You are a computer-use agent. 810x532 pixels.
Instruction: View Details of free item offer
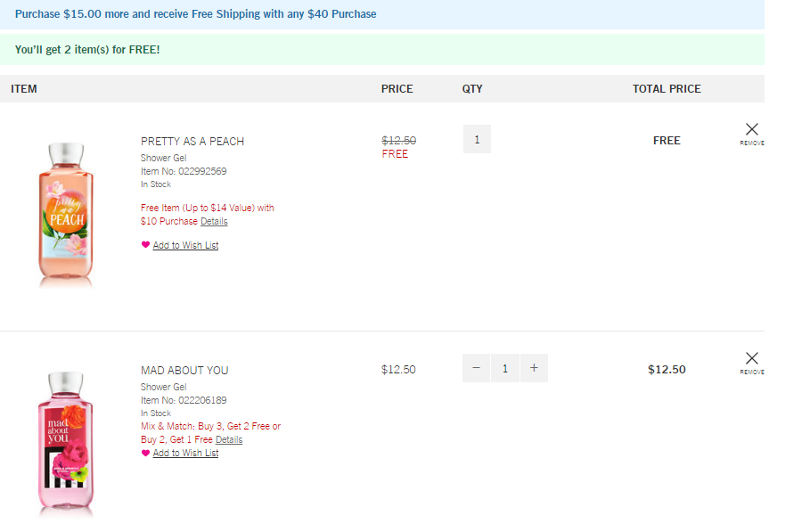[214, 221]
